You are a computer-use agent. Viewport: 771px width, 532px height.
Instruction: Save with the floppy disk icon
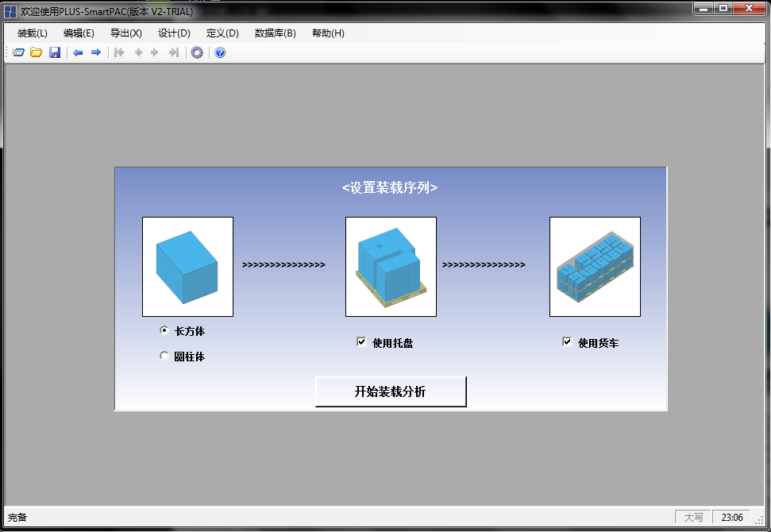(55, 52)
